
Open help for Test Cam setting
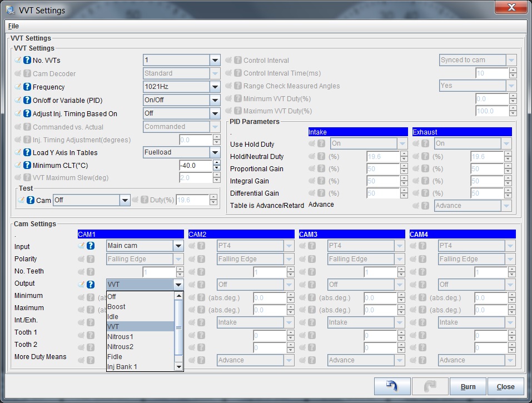(x=31, y=200)
